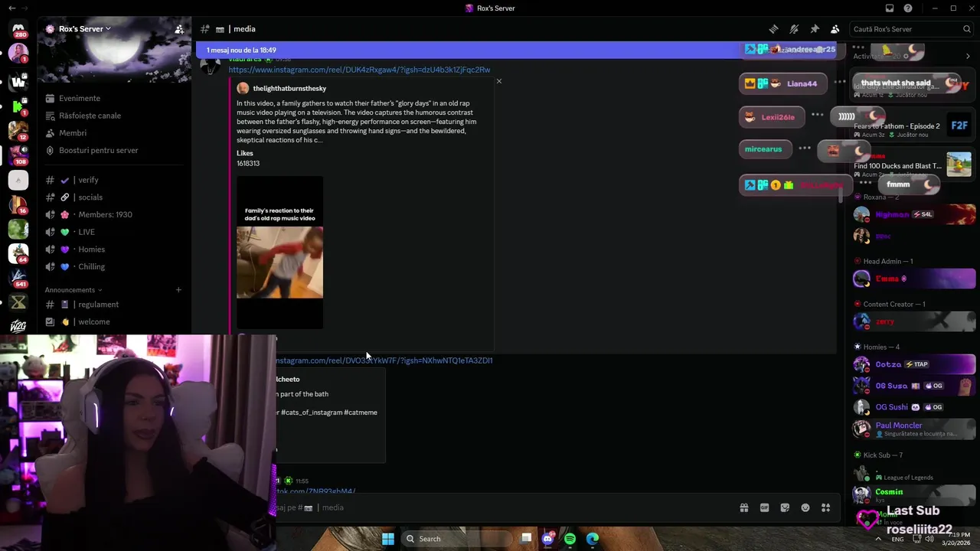The image size is (980, 551).
Task: Open Microsoft Edge from the taskbar
Action: point(593,539)
